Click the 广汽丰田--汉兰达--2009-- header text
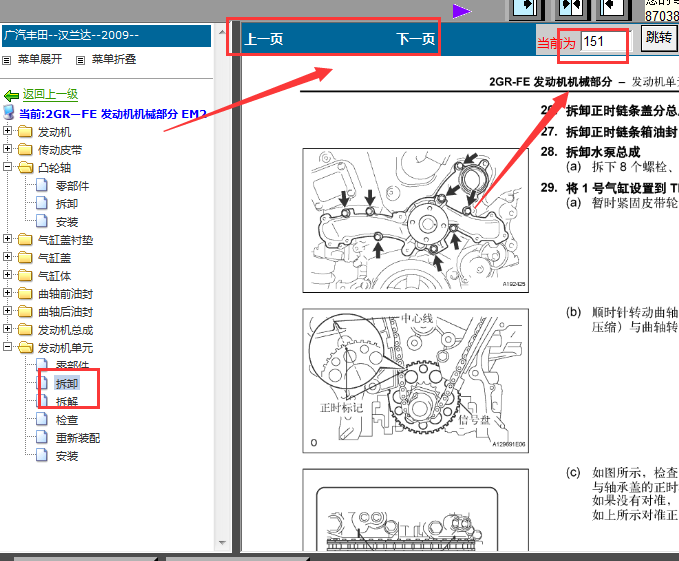 (x=71, y=35)
